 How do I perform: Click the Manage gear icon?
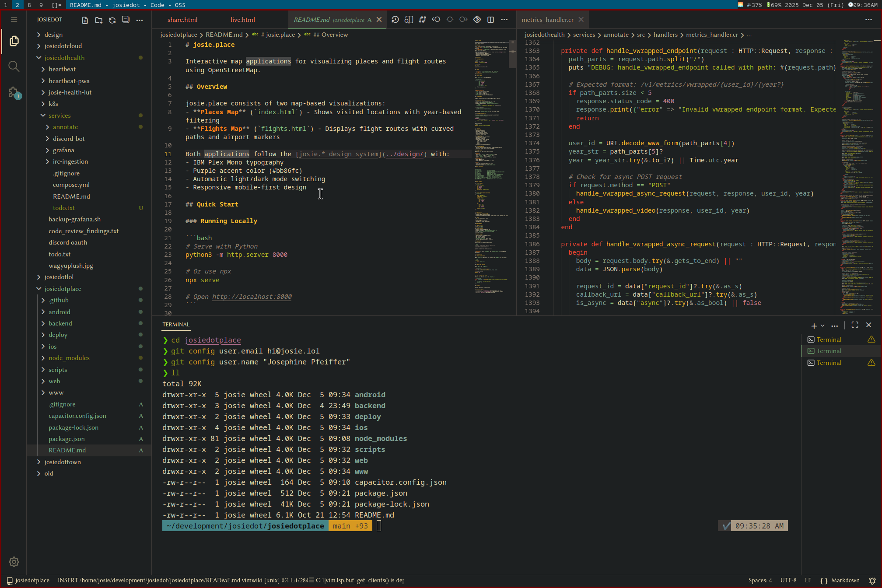14,562
